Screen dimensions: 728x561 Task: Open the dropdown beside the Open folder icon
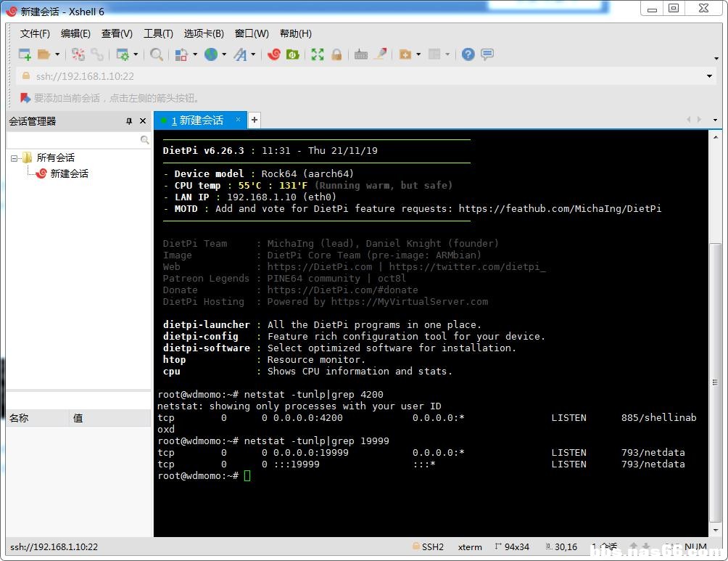pos(57,54)
